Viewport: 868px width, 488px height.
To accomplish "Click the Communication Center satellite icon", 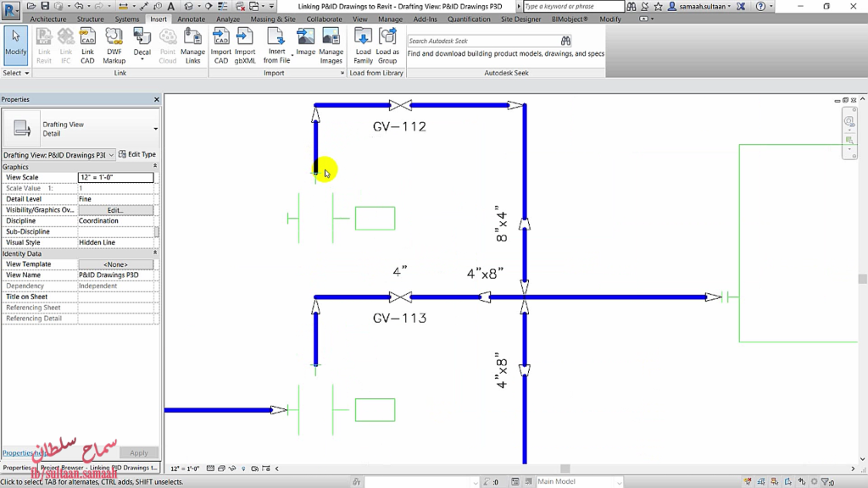I will pos(645,6).
